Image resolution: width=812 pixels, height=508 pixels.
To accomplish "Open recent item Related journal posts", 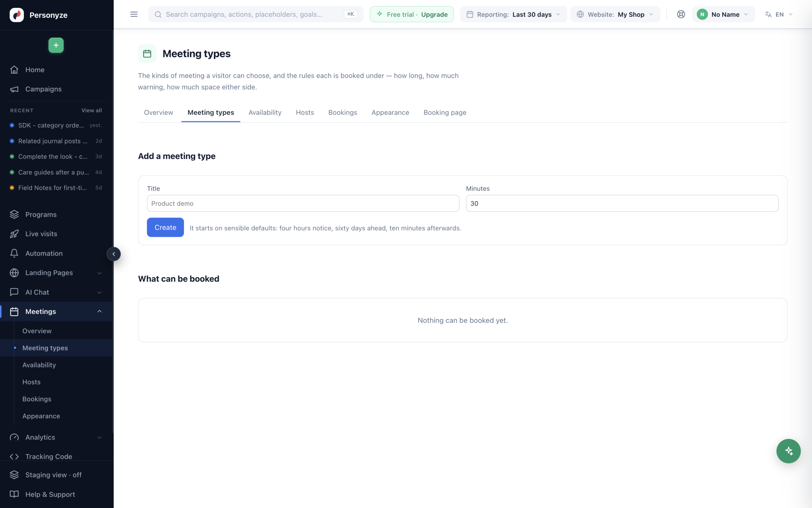I will [56, 141].
